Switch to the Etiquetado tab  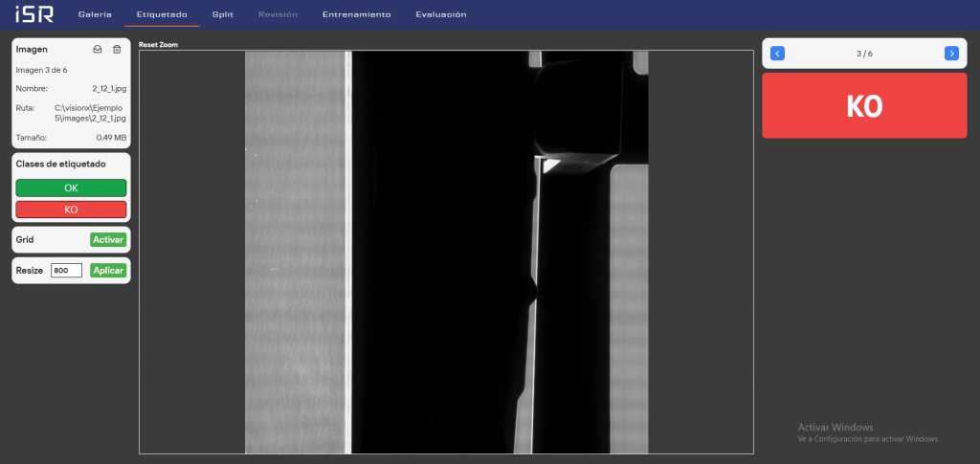pos(162,14)
